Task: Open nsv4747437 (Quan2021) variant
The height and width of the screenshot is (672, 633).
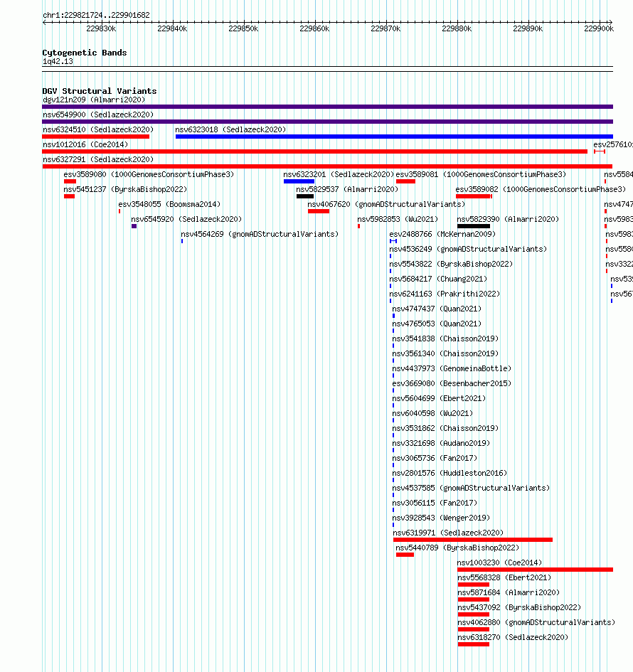Action: tap(437, 309)
